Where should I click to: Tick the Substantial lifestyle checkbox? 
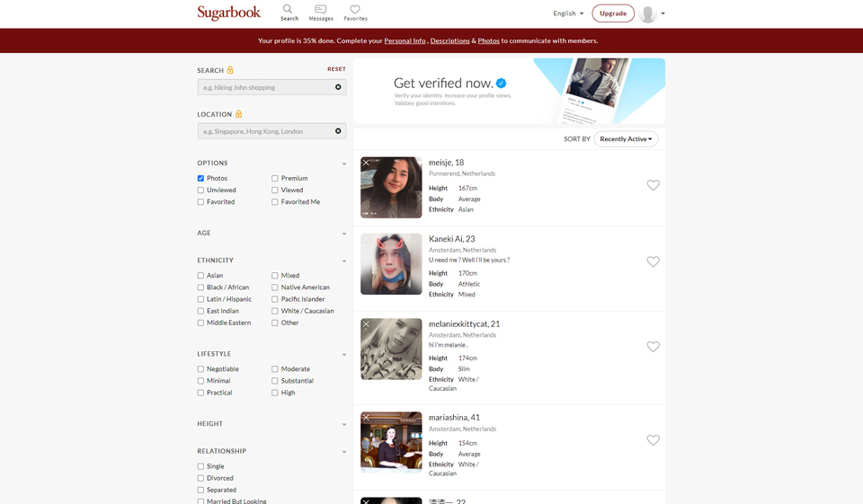pos(275,381)
